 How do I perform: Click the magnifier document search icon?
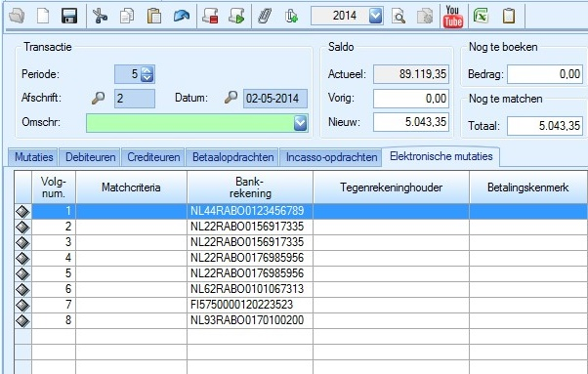pos(399,17)
